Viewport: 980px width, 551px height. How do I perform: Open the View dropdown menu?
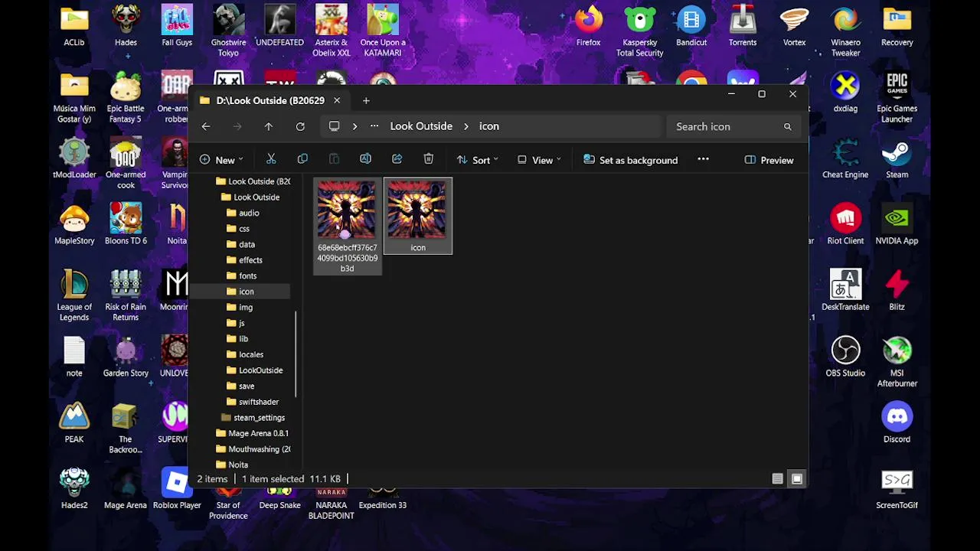[x=539, y=160]
